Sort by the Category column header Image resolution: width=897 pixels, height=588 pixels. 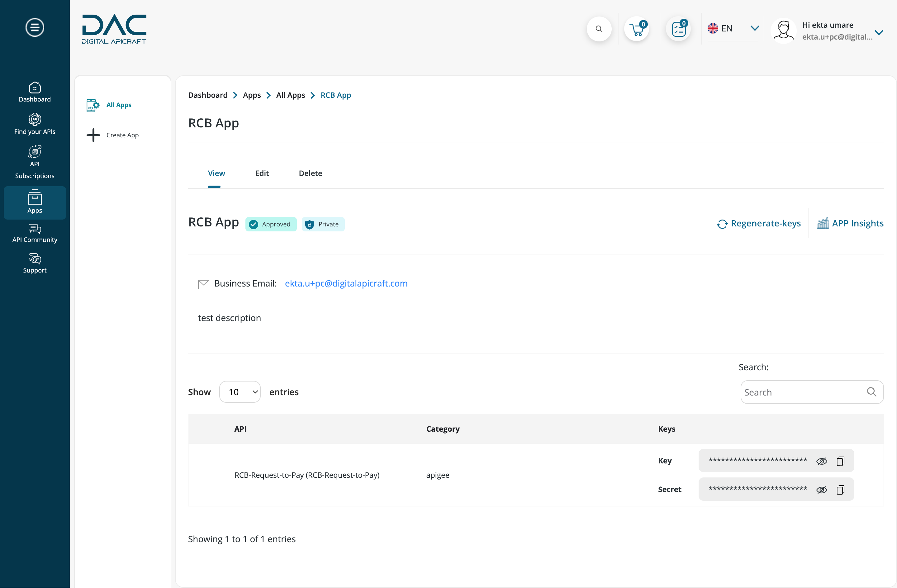(443, 429)
